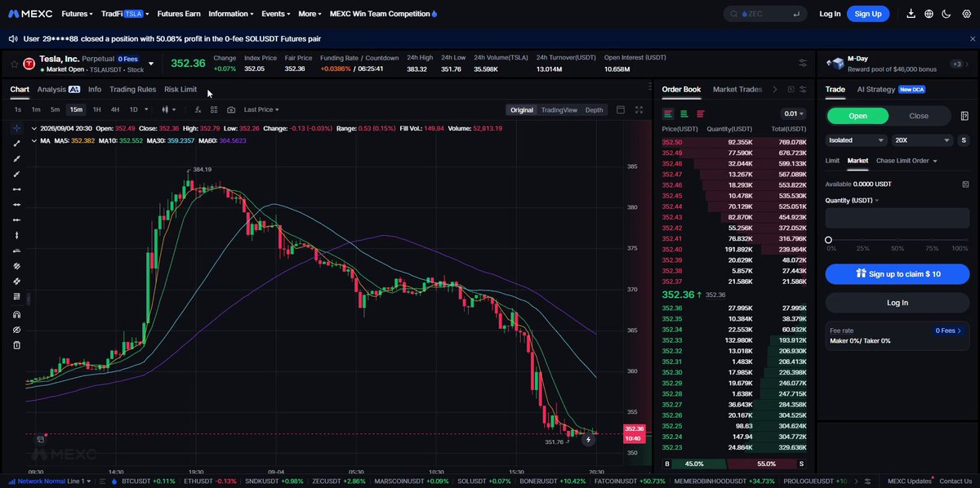Expand the 0.01 price grouping dropdown
Screen dimensions: 980x488
[x=793, y=113]
